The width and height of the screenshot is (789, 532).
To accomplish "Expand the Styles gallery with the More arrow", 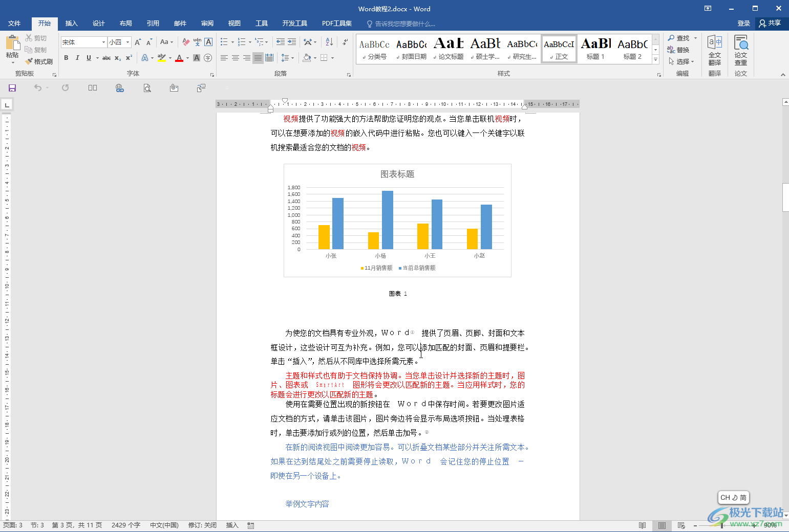I will pyautogui.click(x=655, y=59).
